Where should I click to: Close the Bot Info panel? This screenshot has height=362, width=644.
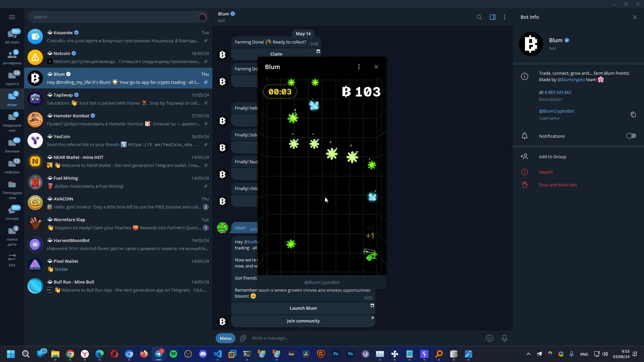click(x=635, y=17)
